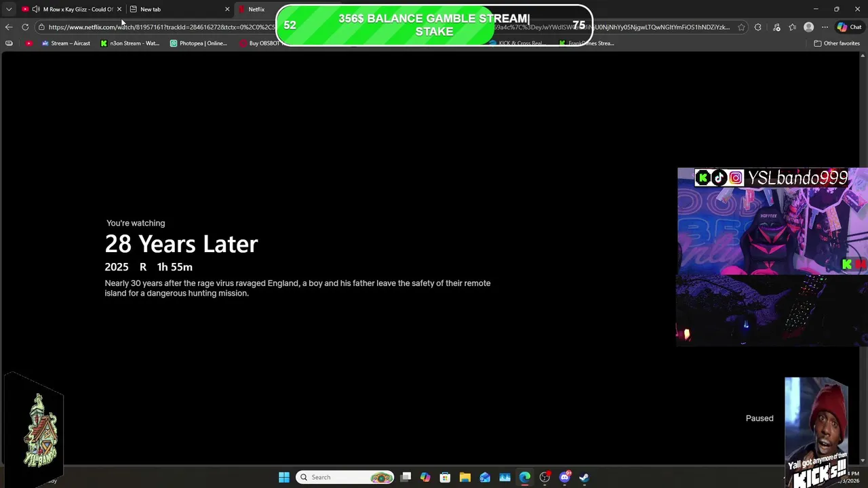Add this page to favorites star
The image size is (868, 488).
[741, 27]
